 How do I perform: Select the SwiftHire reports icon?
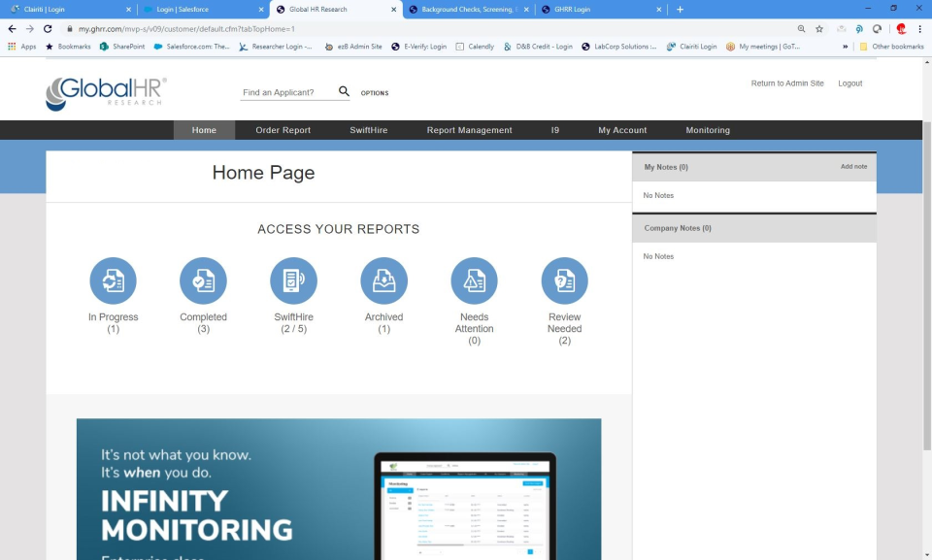293,280
